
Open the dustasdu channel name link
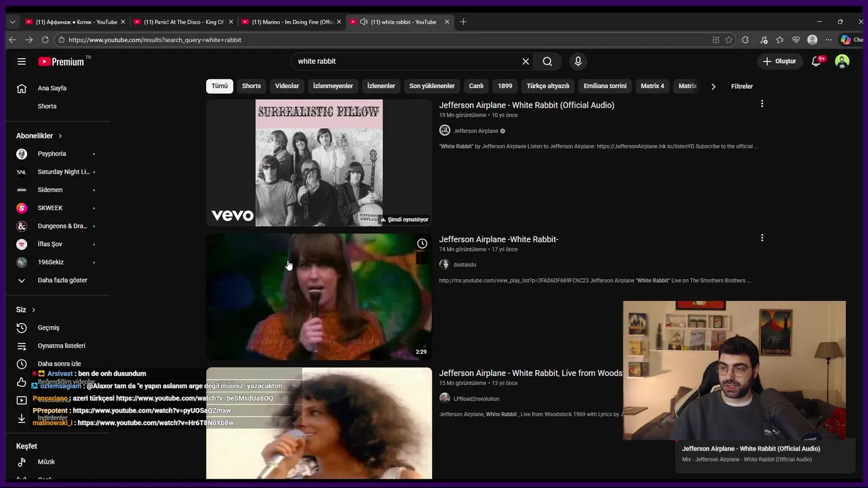click(x=465, y=264)
